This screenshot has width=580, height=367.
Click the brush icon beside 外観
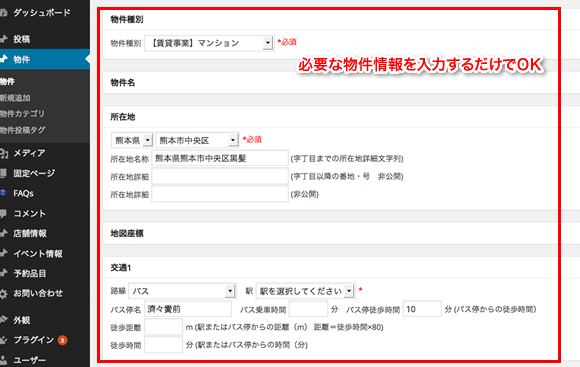coord(3,320)
